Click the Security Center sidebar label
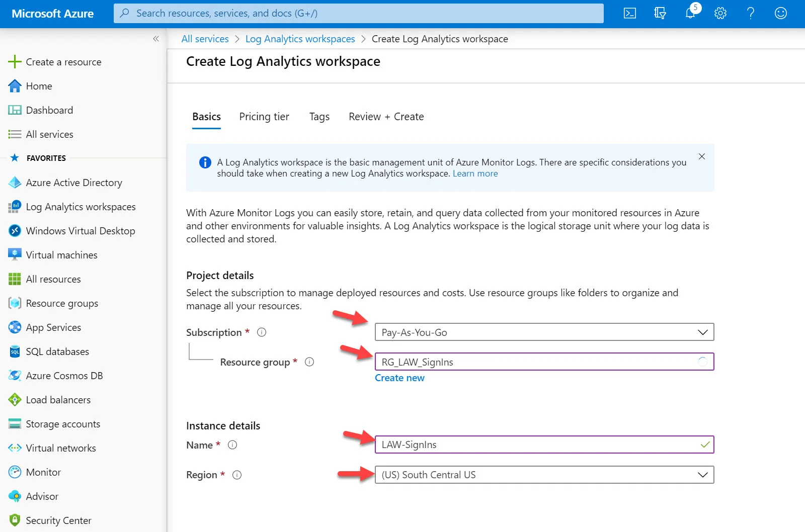Viewport: 805px width, 532px height. click(x=58, y=520)
